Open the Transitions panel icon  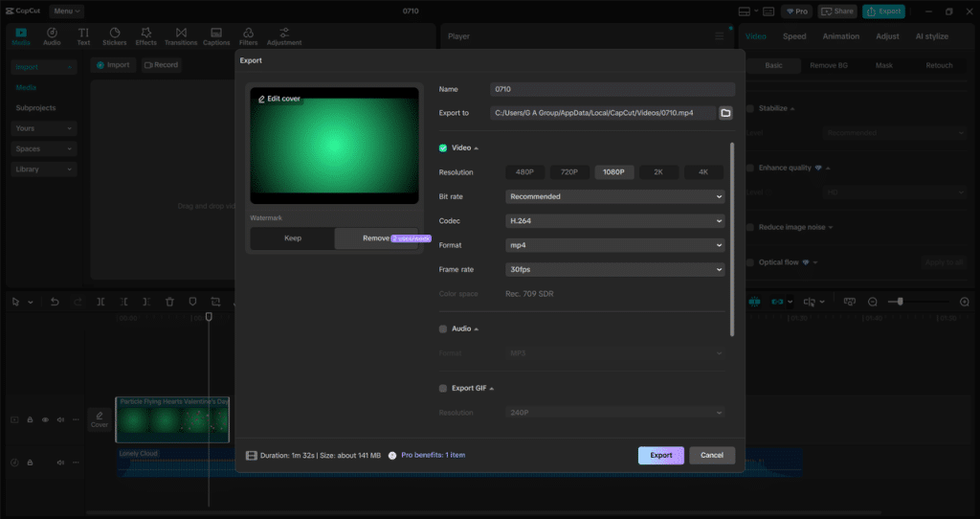point(180,36)
